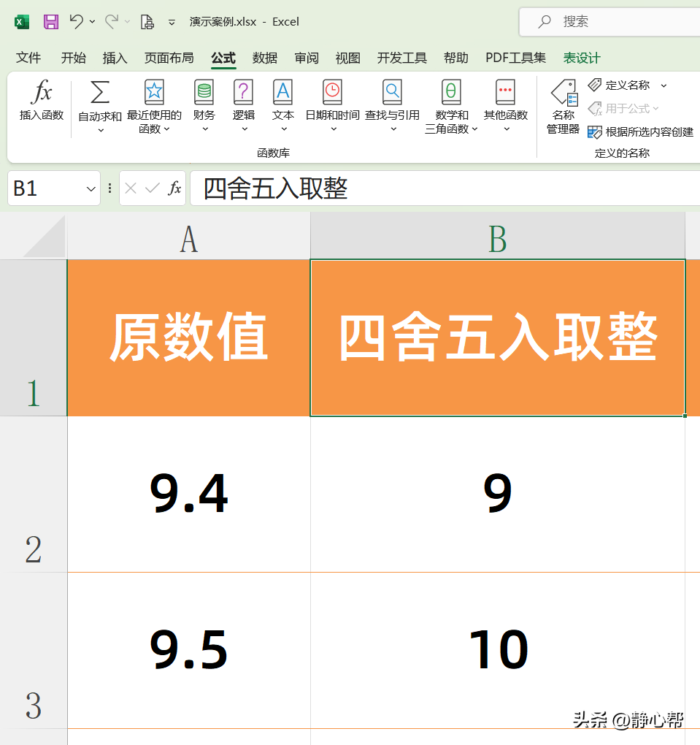Click the three-dot formula bar handle

(x=109, y=188)
